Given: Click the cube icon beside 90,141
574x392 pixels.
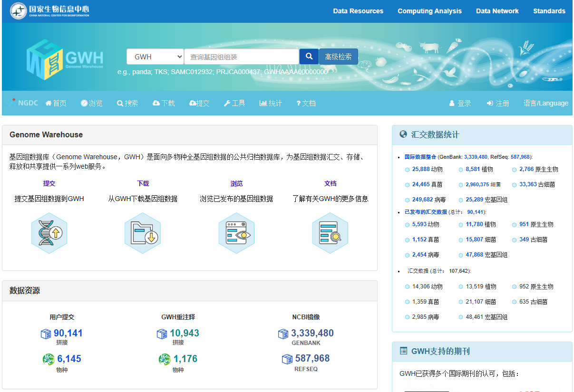Looking at the screenshot, I should click(46, 334).
